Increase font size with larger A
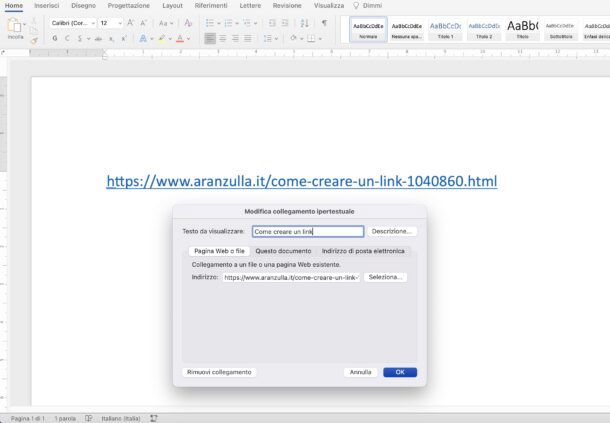Image resolution: width=610 pixels, height=423 pixels. click(131, 23)
